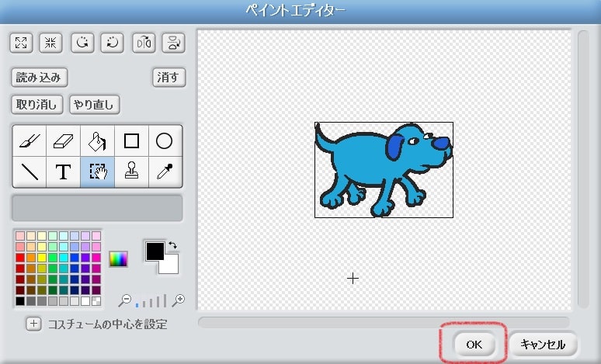Pick the Ellipse drawing tool
This screenshot has height=364, width=601.
click(165, 141)
